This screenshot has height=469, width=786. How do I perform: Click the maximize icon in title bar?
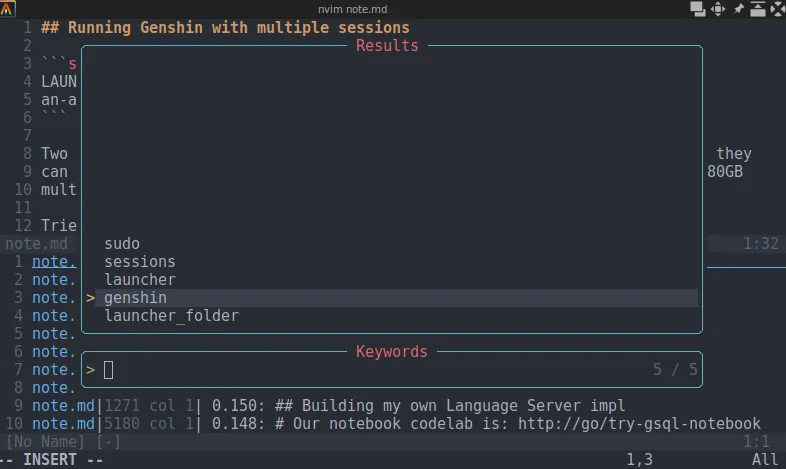point(757,9)
